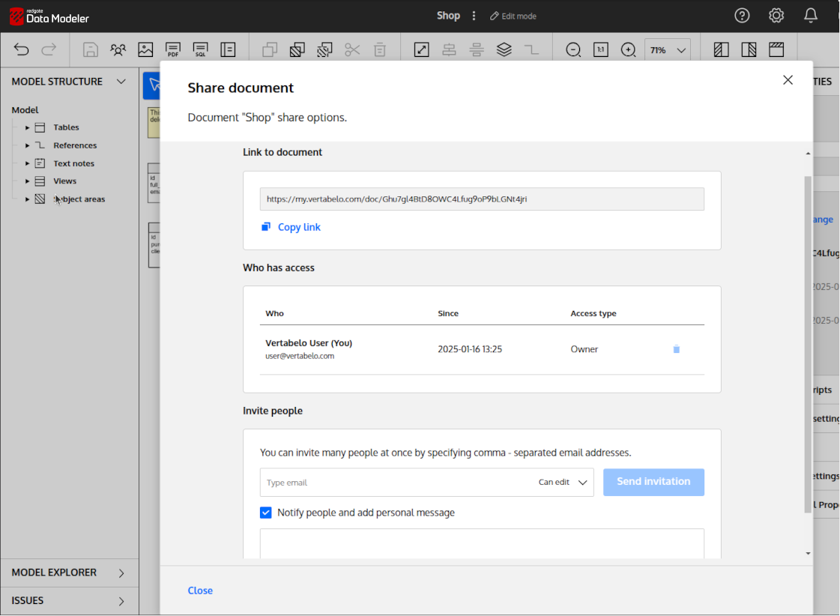This screenshot has height=616, width=840.
Task: Expand the References section in Model Structure
Action: tap(27, 145)
